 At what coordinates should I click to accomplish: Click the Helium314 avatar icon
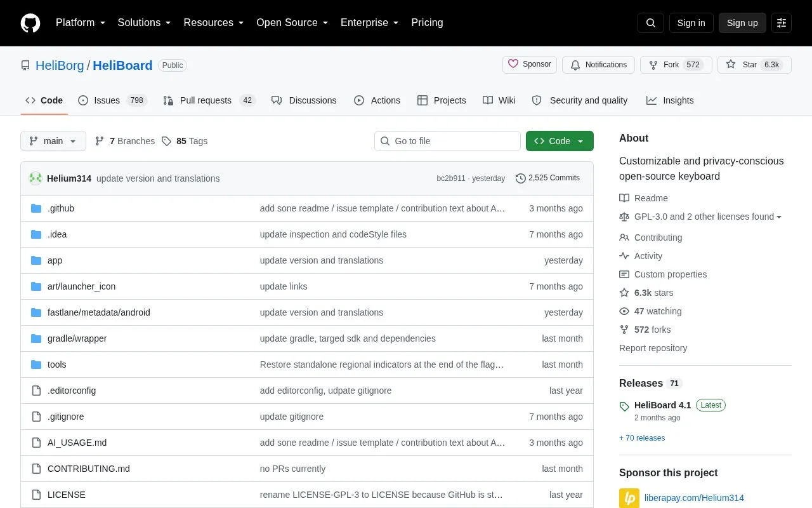pos(36,178)
